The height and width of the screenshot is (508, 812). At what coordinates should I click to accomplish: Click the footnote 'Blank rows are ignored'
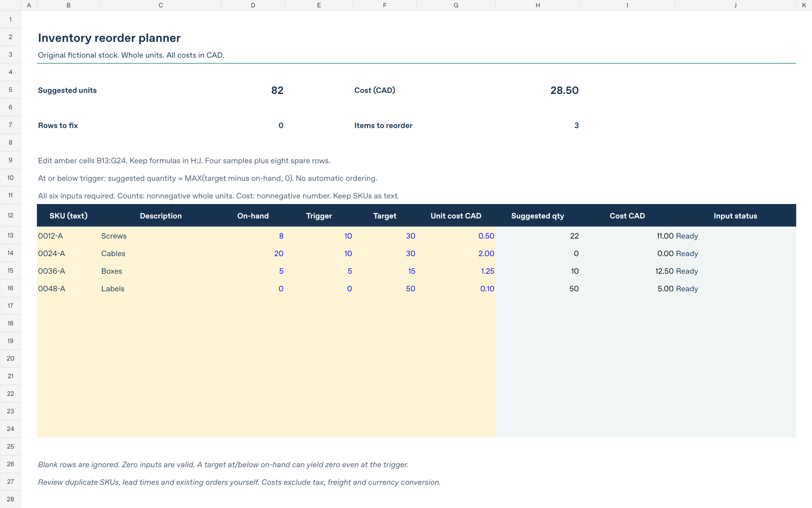(223, 465)
